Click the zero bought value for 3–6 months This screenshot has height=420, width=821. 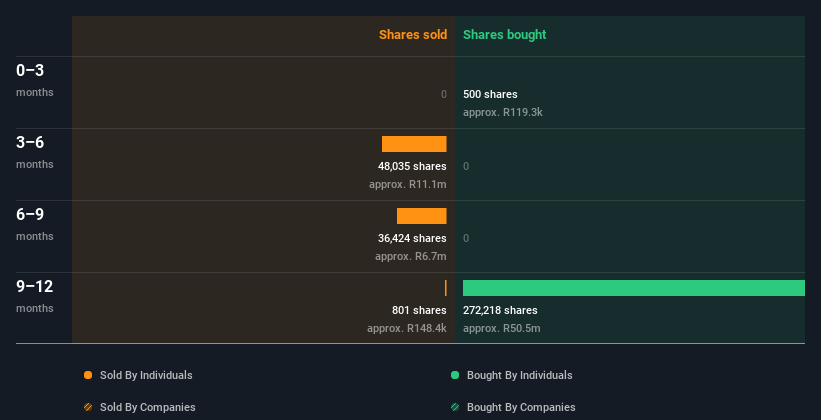[x=466, y=167]
